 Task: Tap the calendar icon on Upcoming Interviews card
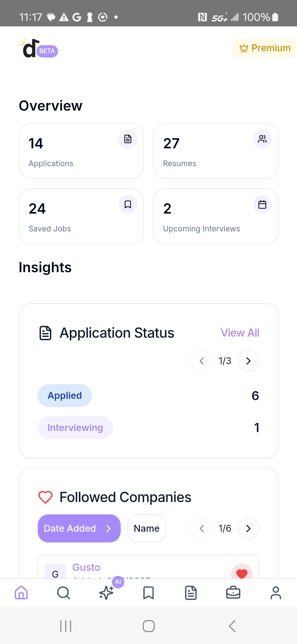[x=262, y=204]
